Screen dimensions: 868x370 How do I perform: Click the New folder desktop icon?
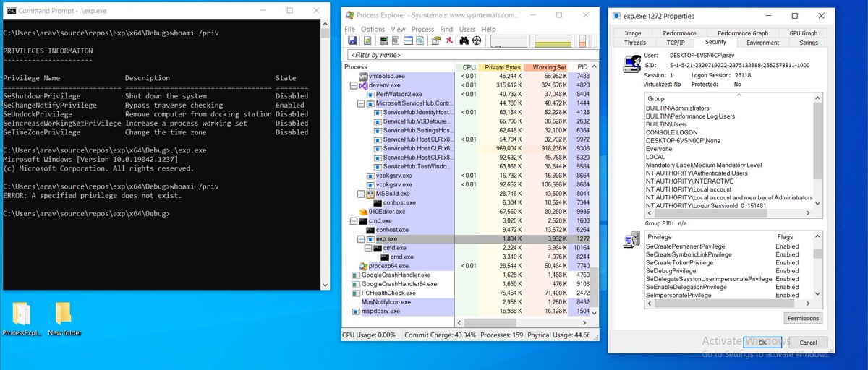(64, 314)
